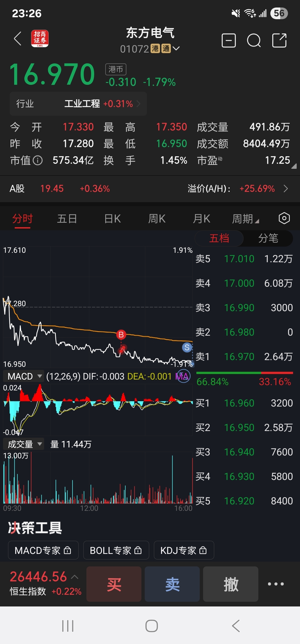Screen dimensions: 300x644
Task: Tap the market value info icon
Action: point(37,160)
